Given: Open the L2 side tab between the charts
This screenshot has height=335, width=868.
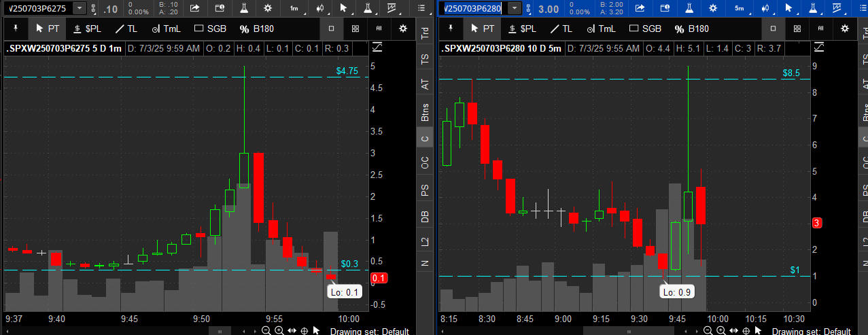Looking at the screenshot, I should pyautogui.click(x=425, y=241).
